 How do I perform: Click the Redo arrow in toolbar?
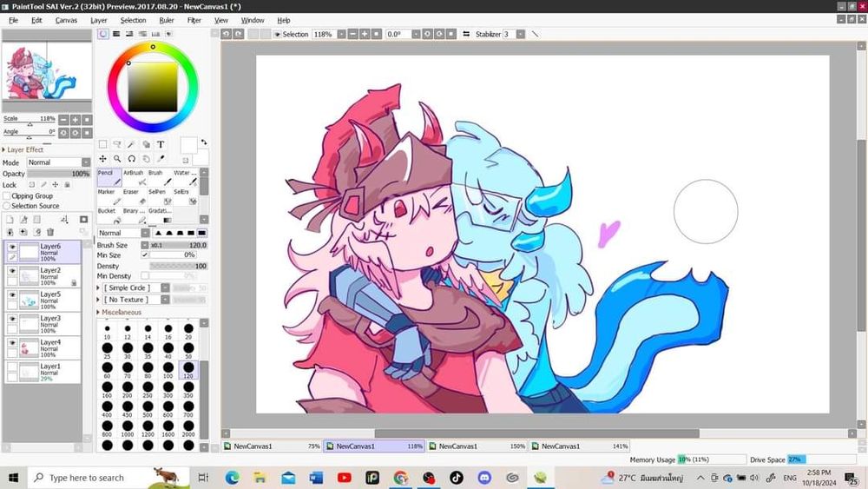[238, 35]
